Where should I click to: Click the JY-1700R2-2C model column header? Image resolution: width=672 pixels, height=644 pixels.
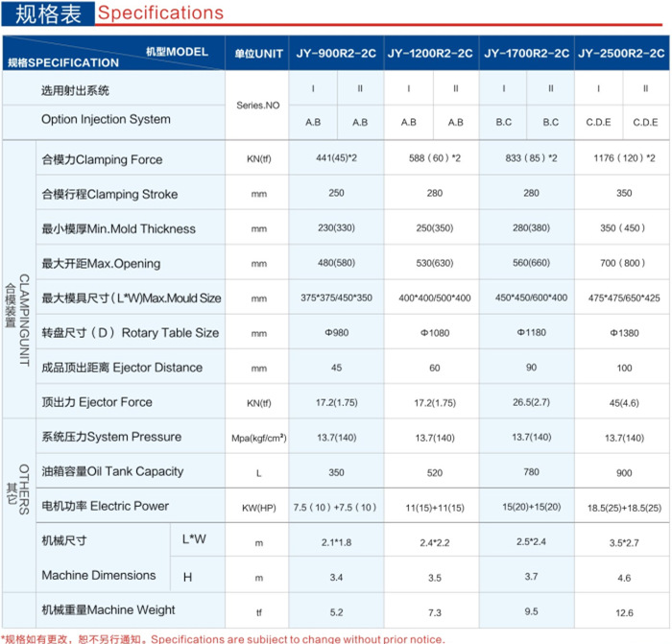click(x=527, y=54)
